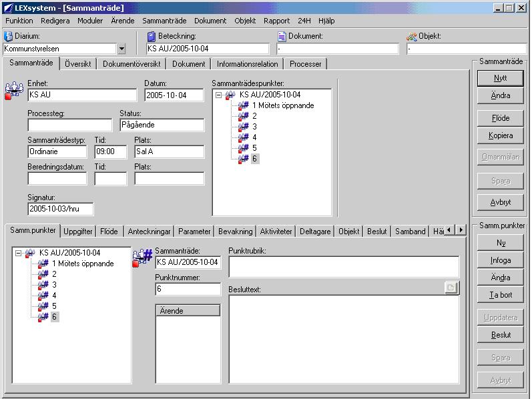Click the Beslut button in Samm.punkter group
The image size is (532, 399).
(x=501, y=335)
